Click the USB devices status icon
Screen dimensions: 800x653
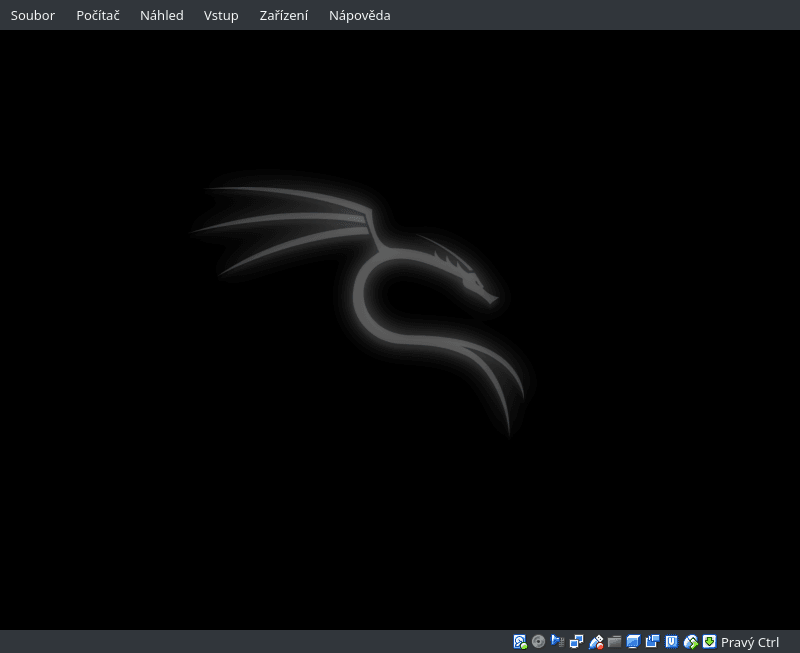(x=595, y=641)
